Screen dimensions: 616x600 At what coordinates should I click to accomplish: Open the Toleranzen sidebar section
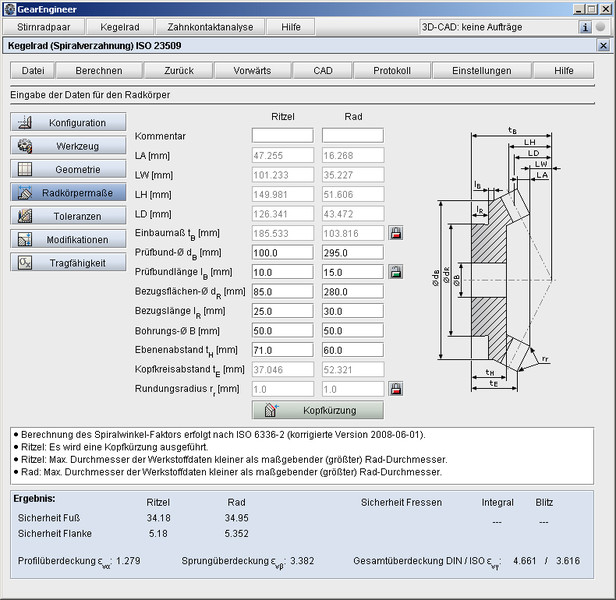tap(69, 216)
